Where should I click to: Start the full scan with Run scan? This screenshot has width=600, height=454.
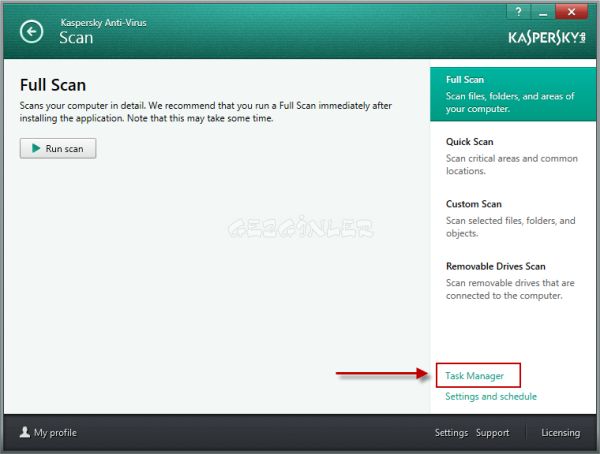[58, 149]
